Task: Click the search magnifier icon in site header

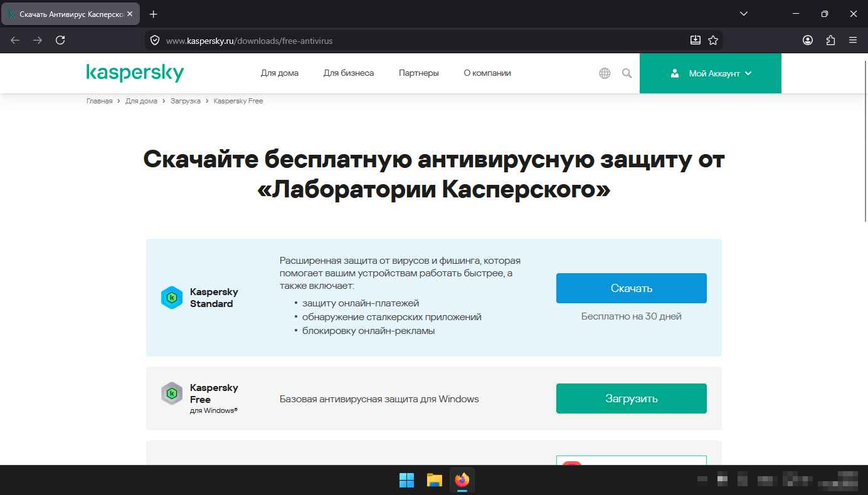Action: pyautogui.click(x=627, y=73)
